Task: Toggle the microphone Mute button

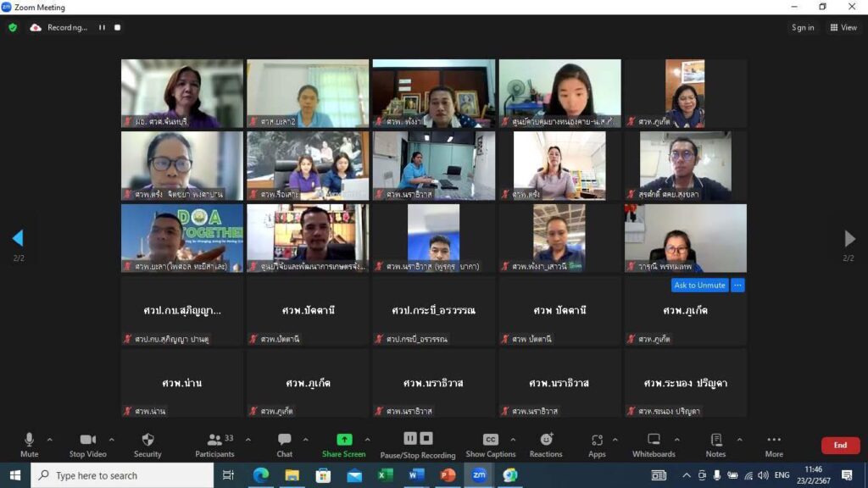Action: coord(29,444)
